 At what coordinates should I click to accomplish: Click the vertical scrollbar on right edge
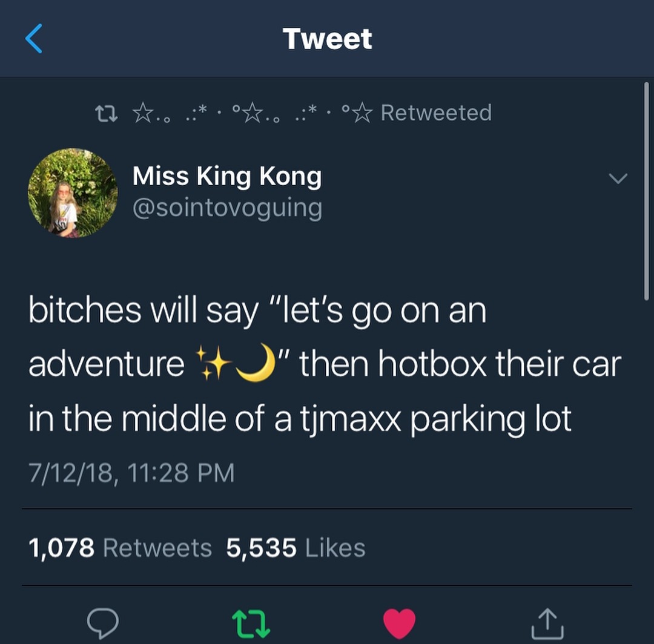tap(646, 191)
